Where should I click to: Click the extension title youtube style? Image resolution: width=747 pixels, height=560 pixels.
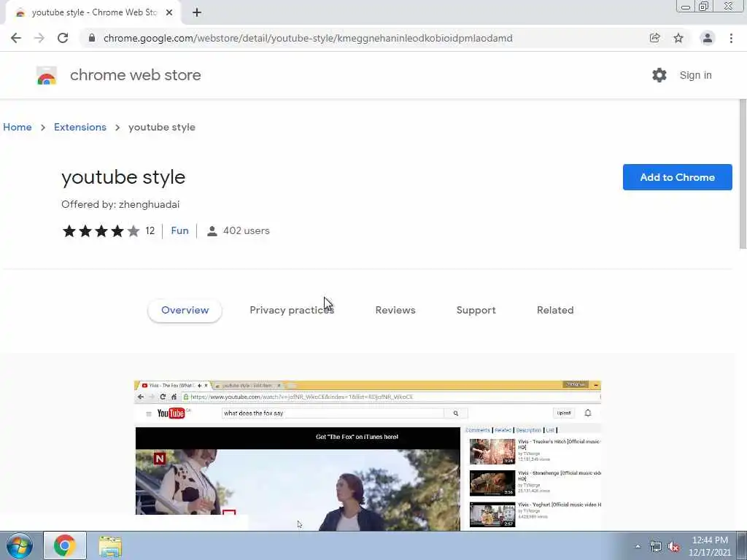coord(123,177)
